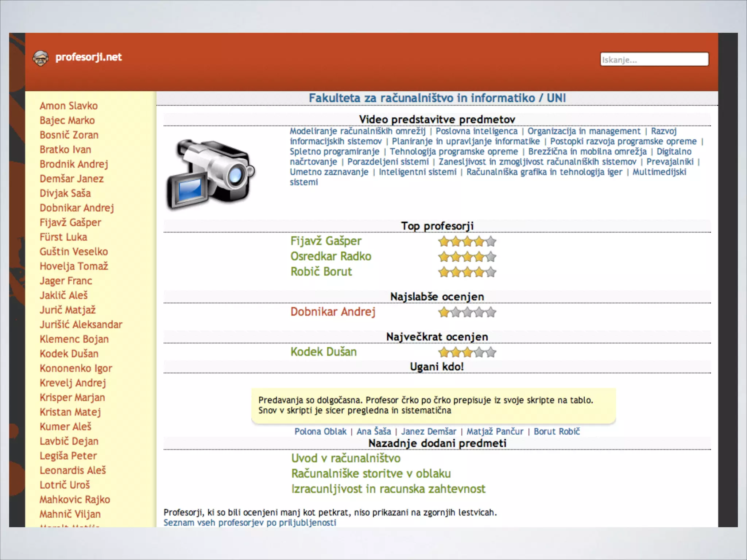Click star rating next to Robič Borut
Image resolution: width=747 pixels, height=560 pixels.
[467, 272]
